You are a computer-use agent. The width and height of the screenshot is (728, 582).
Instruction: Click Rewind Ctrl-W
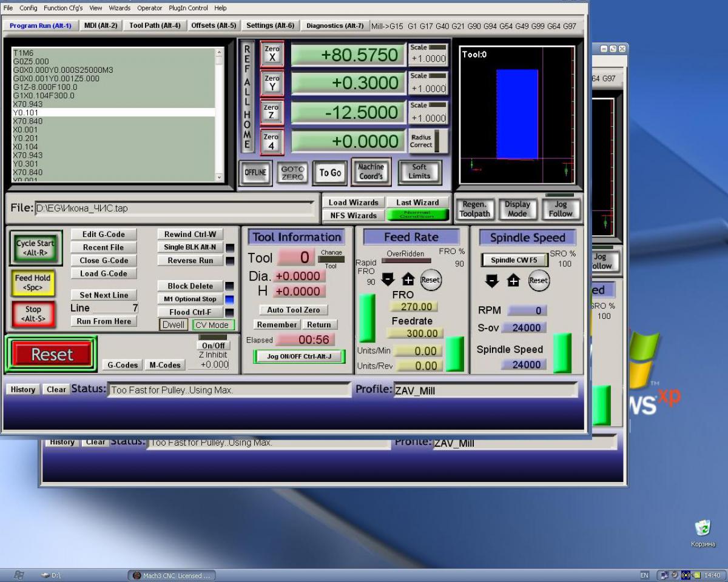click(190, 235)
